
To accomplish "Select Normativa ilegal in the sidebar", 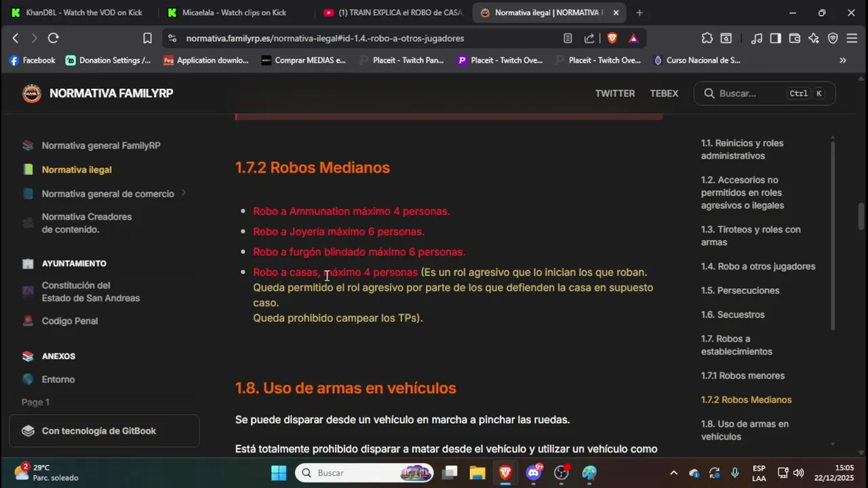I will click(77, 169).
